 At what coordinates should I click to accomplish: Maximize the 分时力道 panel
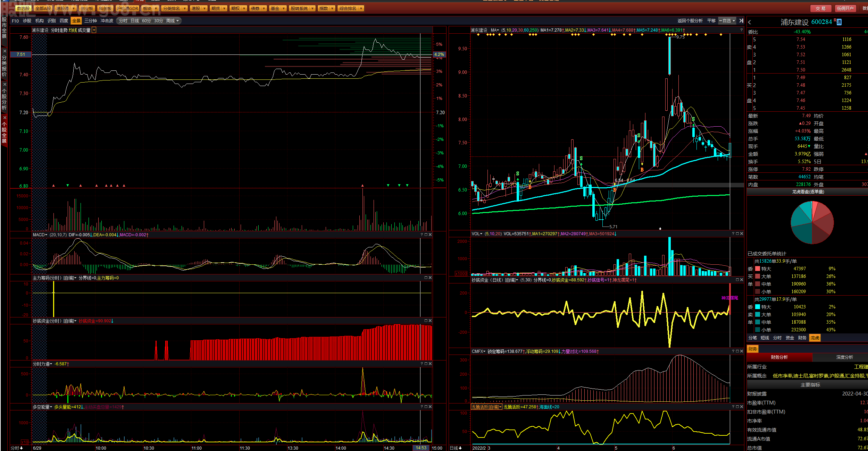point(426,364)
